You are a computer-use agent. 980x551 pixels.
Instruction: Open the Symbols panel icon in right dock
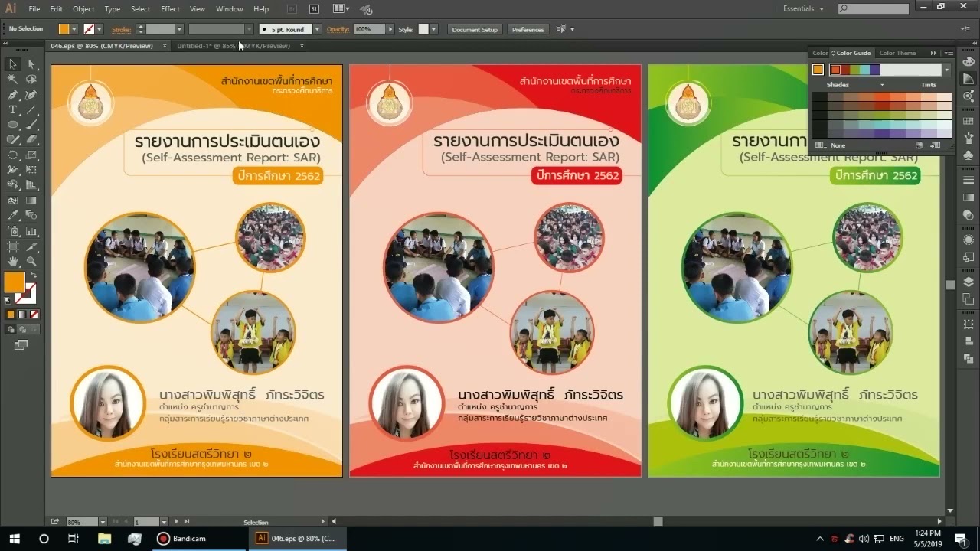coord(969,155)
